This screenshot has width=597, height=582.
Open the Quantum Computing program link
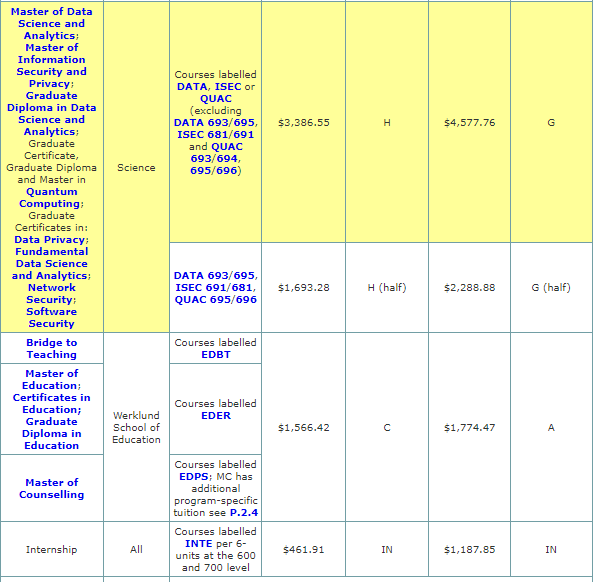[x=51, y=198]
